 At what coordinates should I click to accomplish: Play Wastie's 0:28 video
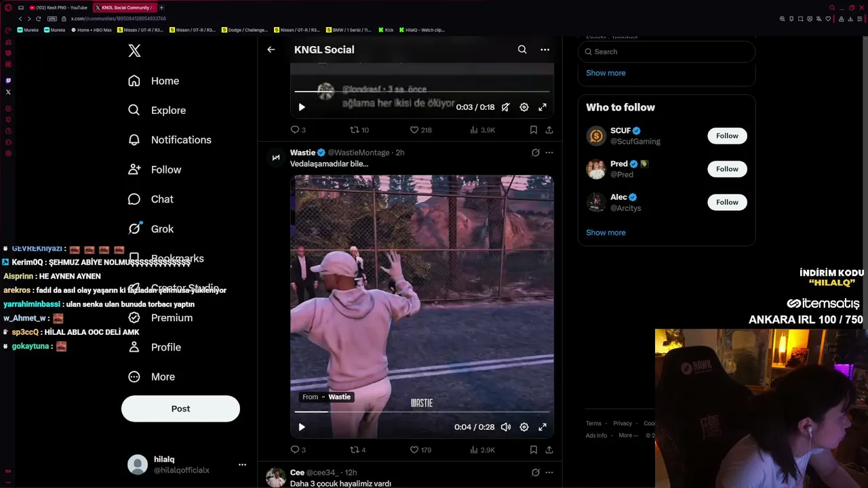[x=302, y=427]
